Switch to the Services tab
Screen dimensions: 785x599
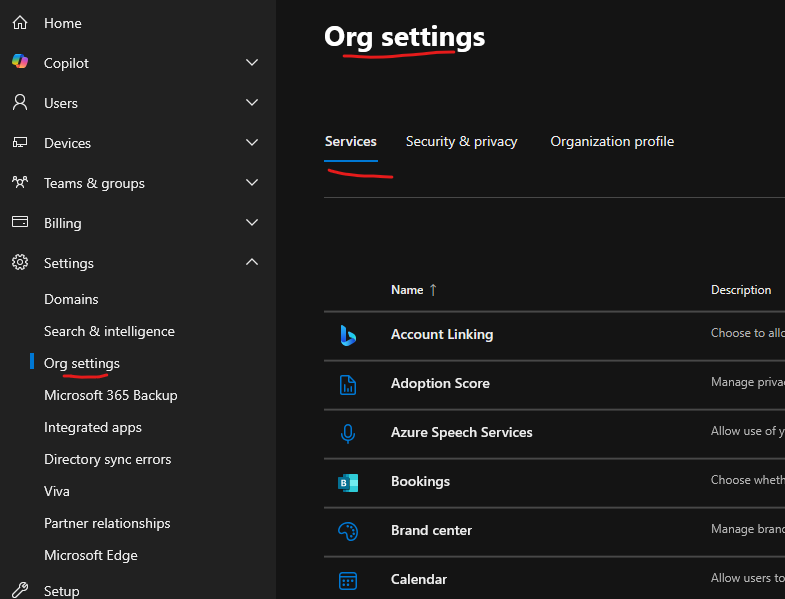pyautogui.click(x=350, y=142)
